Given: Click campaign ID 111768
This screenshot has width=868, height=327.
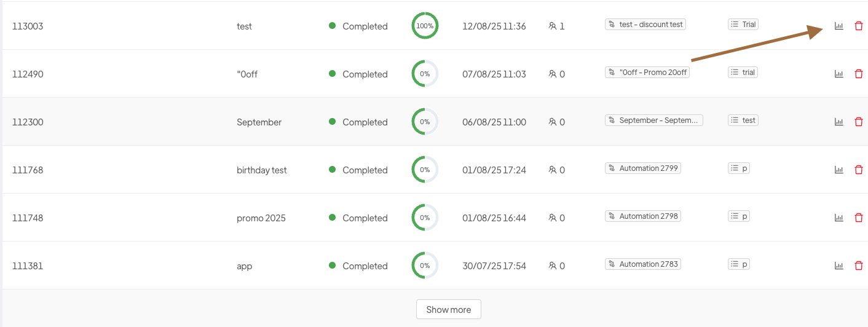Looking at the screenshot, I should click(x=28, y=170).
